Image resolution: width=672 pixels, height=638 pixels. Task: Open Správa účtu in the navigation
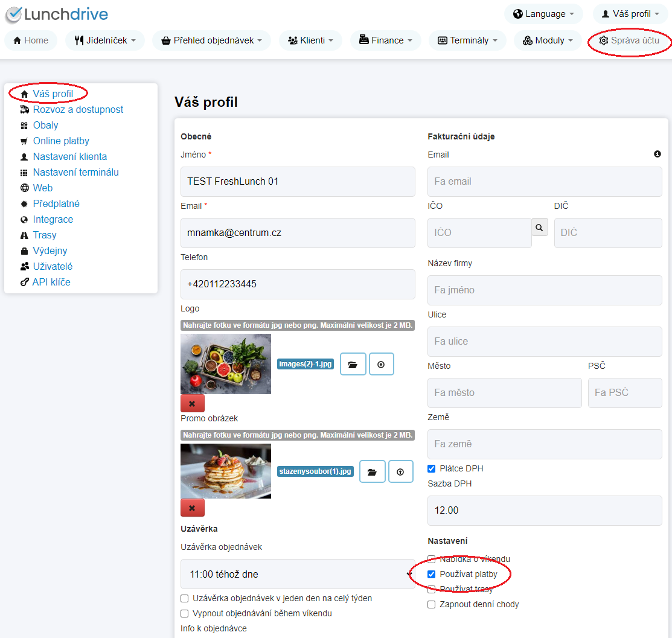tap(629, 40)
